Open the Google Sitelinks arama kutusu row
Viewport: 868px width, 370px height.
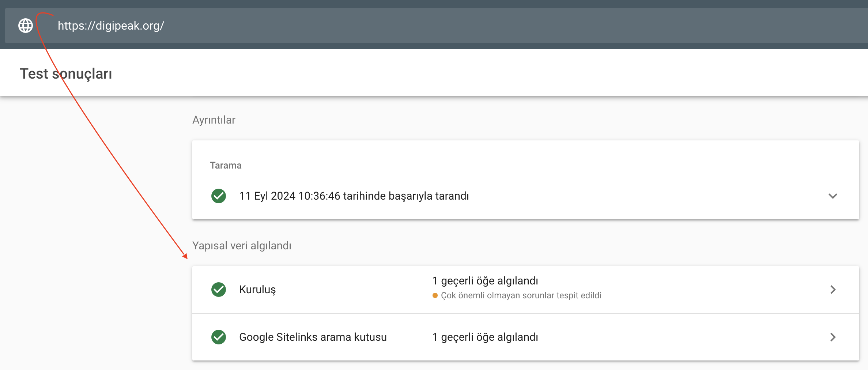[x=526, y=337]
